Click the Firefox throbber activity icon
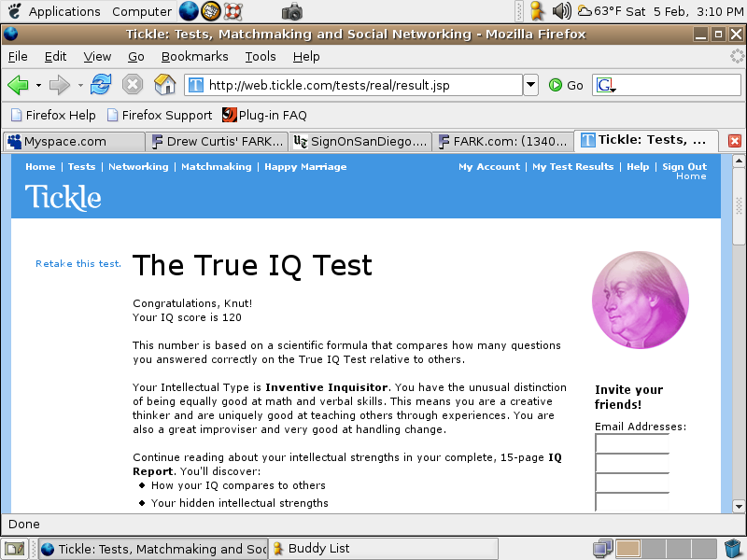Screen dimensions: 747x560 (x=737, y=56)
